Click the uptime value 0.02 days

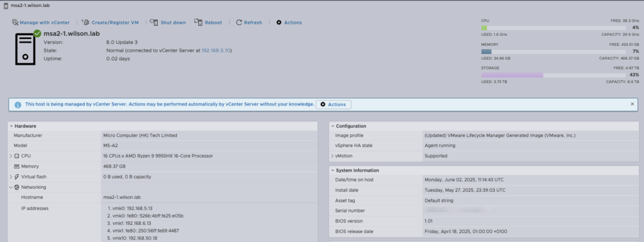(x=118, y=58)
